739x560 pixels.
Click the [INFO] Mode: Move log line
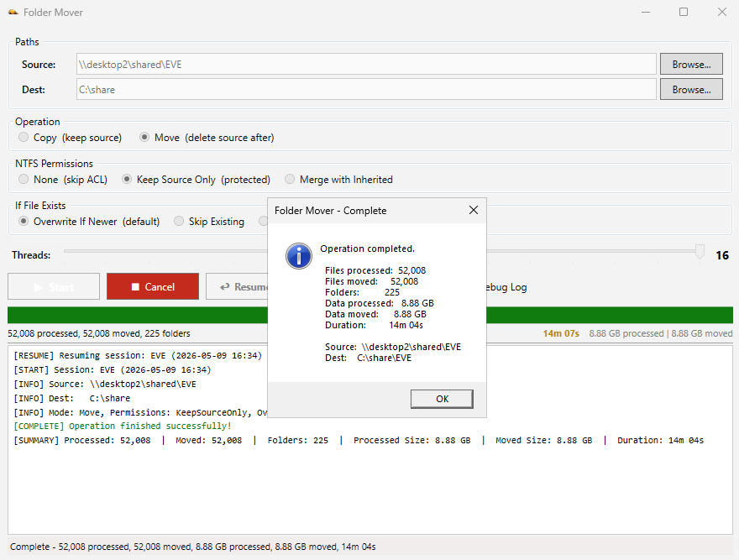[x=140, y=412]
